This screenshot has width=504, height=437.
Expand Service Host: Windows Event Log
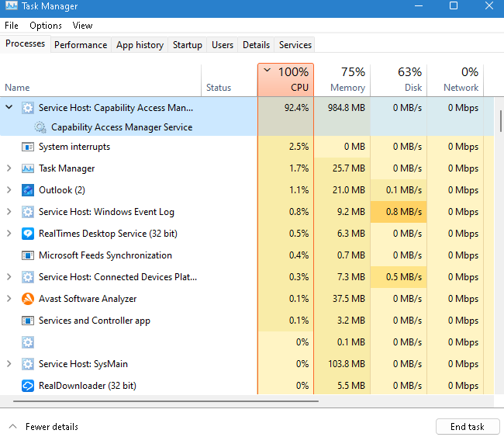click(x=9, y=212)
